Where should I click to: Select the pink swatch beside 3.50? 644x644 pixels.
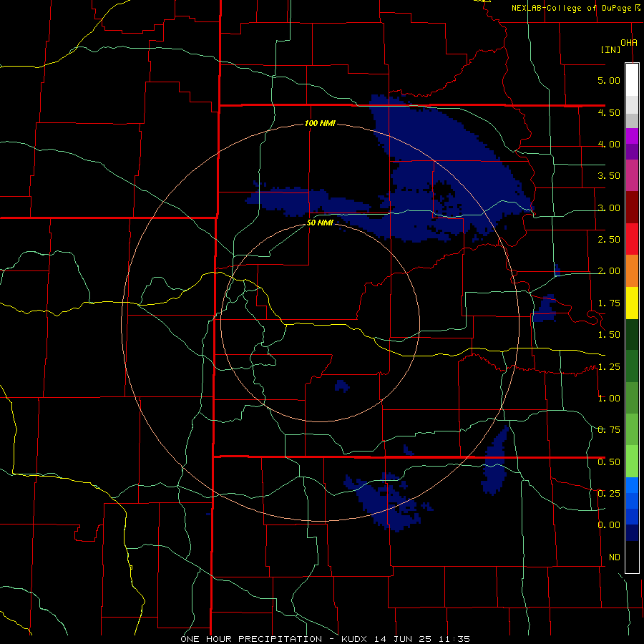click(x=632, y=175)
